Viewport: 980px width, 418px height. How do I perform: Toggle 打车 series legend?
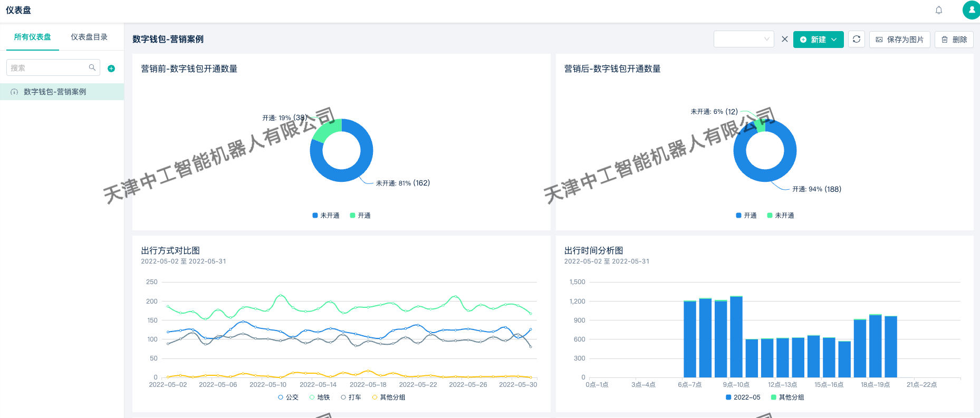point(351,397)
